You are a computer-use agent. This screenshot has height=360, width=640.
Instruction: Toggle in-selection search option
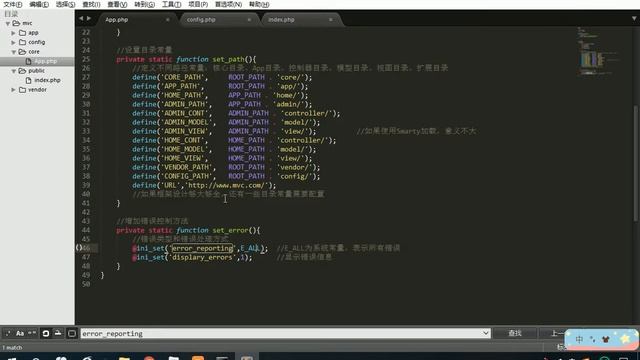pyautogui.click(x=58, y=333)
